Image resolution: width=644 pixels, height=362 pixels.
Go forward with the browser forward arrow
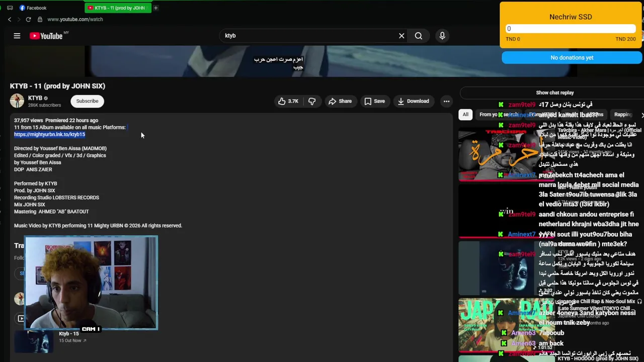19,19
